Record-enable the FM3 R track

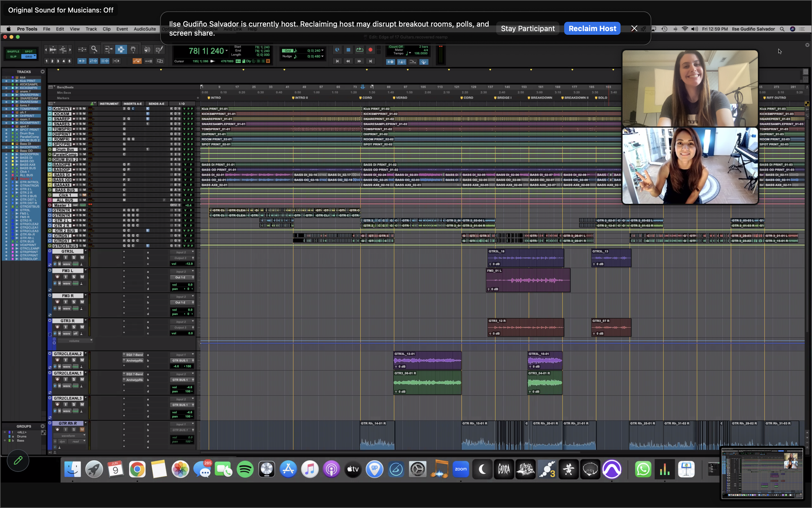[57, 302]
